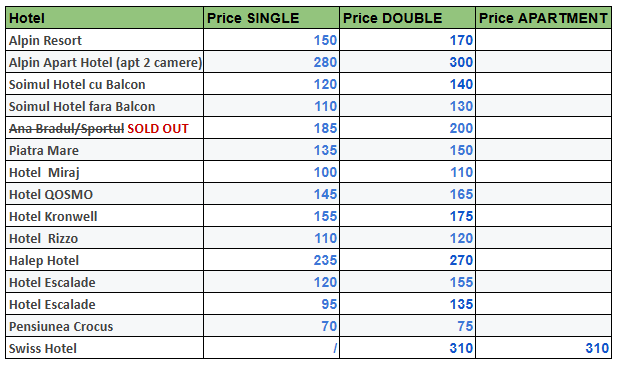Click Alpin Apart Hotel (apt 2 camere) cell
The width and height of the screenshot is (618, 365).
click(x=104, y=62)
